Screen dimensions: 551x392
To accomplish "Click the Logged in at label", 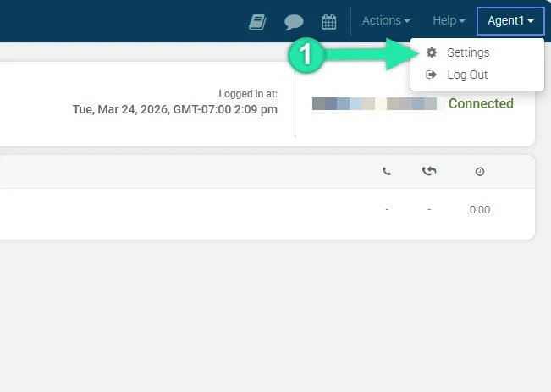I will point(248,94).
